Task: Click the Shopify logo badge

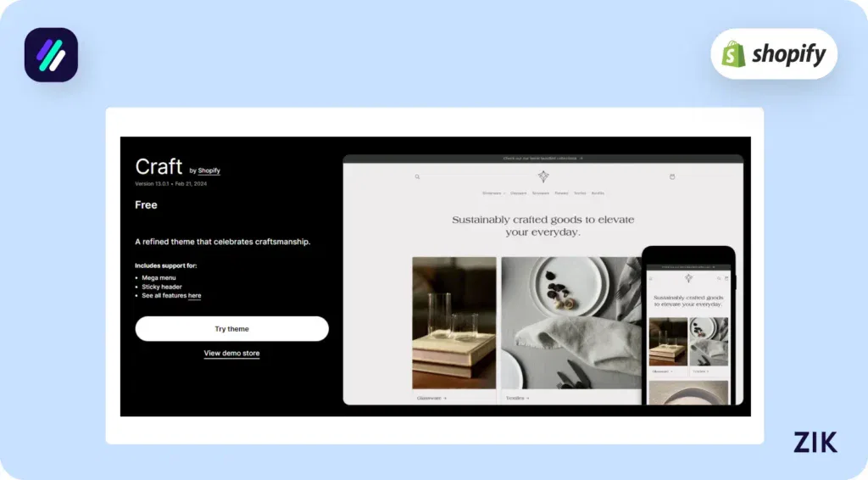Action: (774, 53)
